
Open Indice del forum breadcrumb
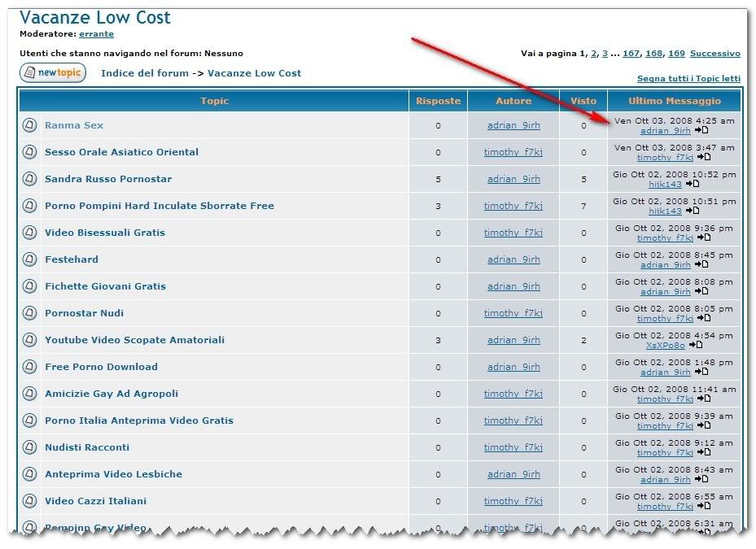145,73
